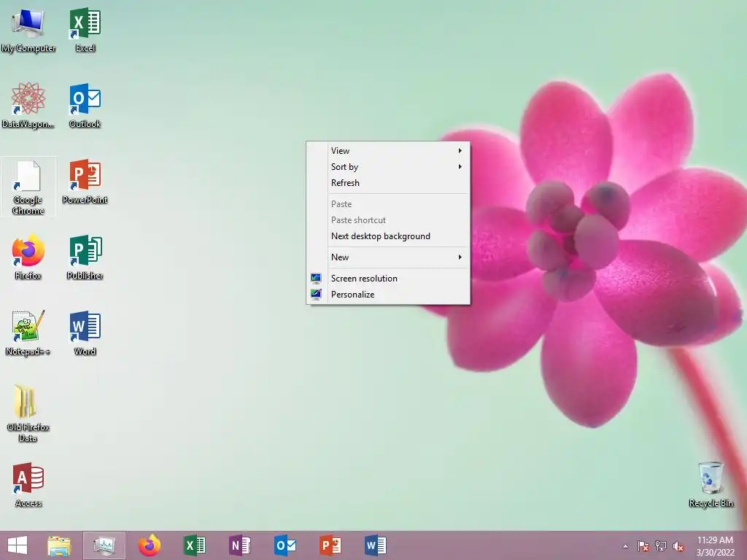Select the Notepad++ desktop shortcut
The width and height of the screenshot is (747, 560).
coord(28,332)
